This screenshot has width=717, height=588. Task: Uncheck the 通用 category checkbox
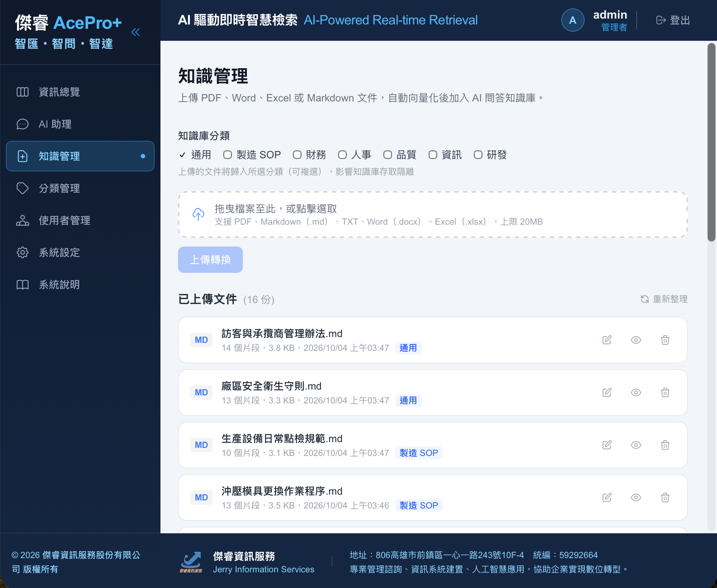coord(182,155)
